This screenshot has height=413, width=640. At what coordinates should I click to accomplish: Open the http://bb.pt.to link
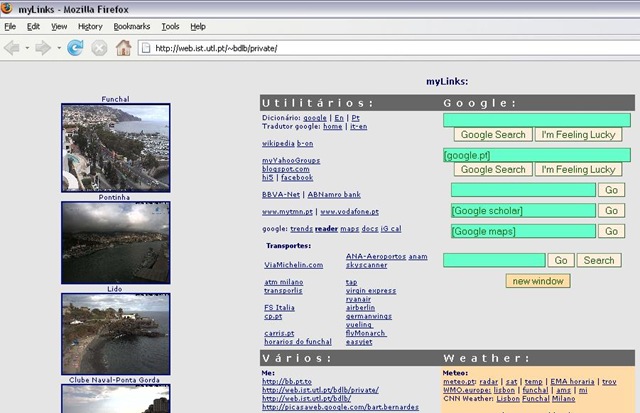click(x=287, y=382)
